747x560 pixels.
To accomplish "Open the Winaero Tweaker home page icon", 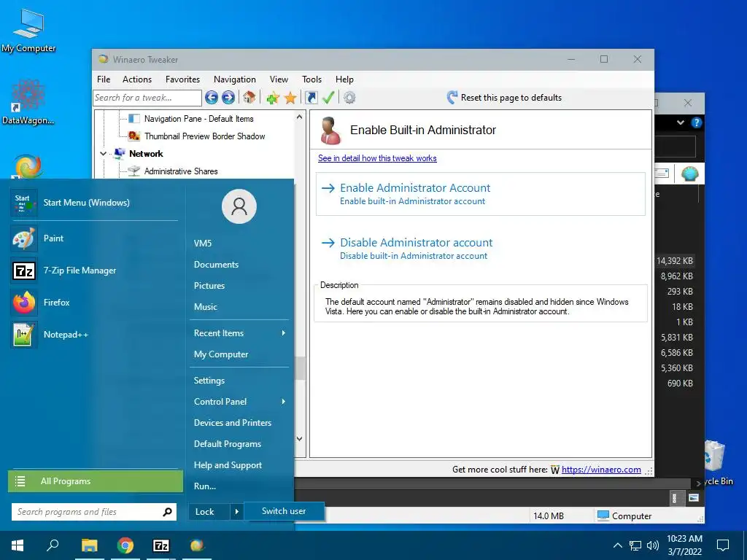I will [x=249, y=98].
